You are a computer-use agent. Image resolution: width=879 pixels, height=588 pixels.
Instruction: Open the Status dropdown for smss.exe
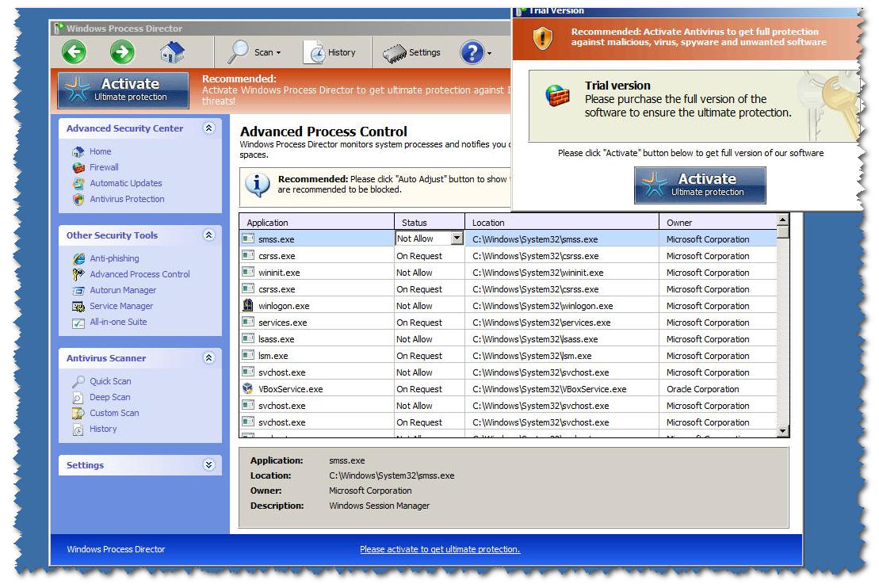pyautogui.click(x=458, y=239)
